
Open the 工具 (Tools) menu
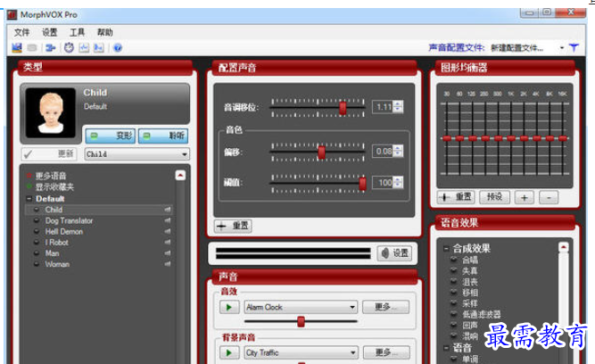click(x=77, y=32)
